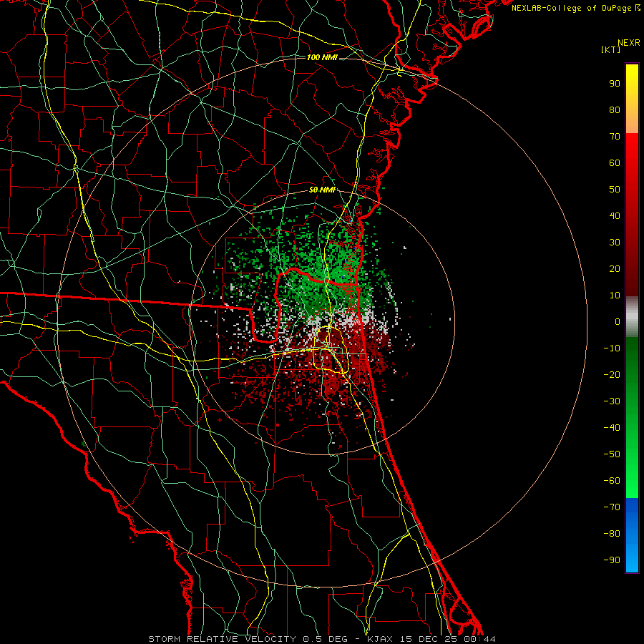This screenshot has width=644, height=644.
Task: Click the -80 scale value
Action: click(612, 534)
